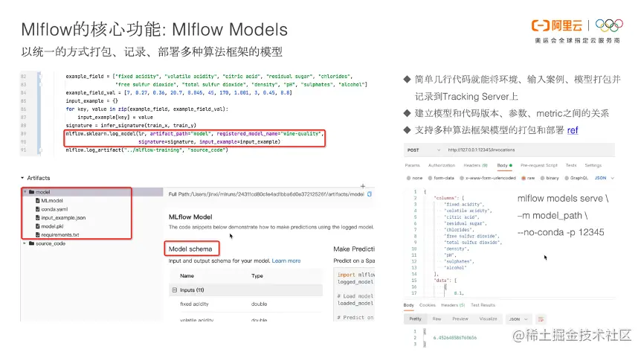Click the Model schema heading
This screenshot has width=644, height=355.
pyautogui.click(x=190, y=249)
